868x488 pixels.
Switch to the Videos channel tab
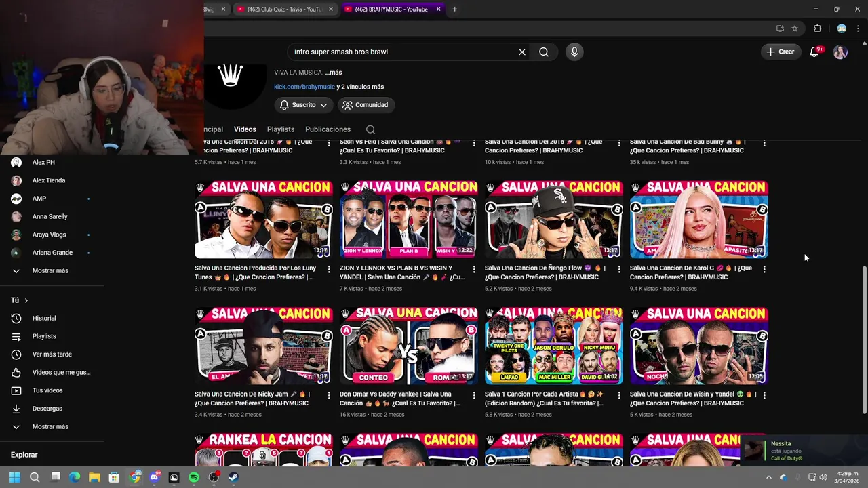(245, 129)
